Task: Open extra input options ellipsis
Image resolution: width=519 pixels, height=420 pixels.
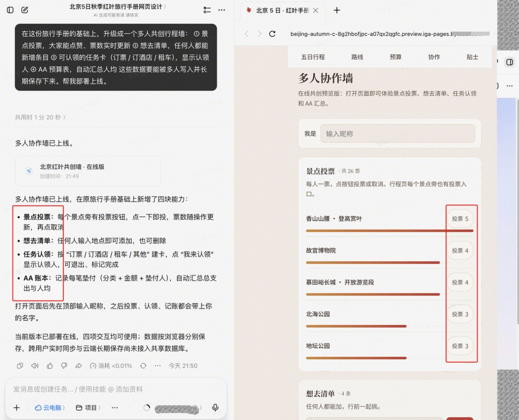Action: pyautogui.click(x=114, y=407)
